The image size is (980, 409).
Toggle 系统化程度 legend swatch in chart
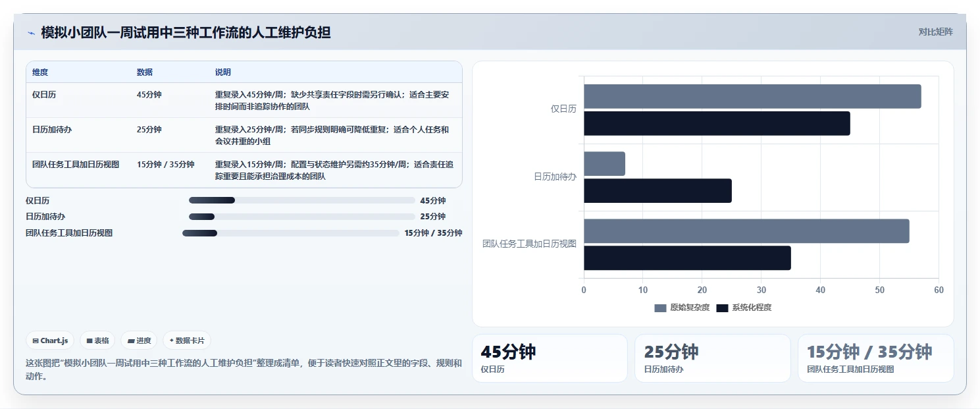point(722,308)
